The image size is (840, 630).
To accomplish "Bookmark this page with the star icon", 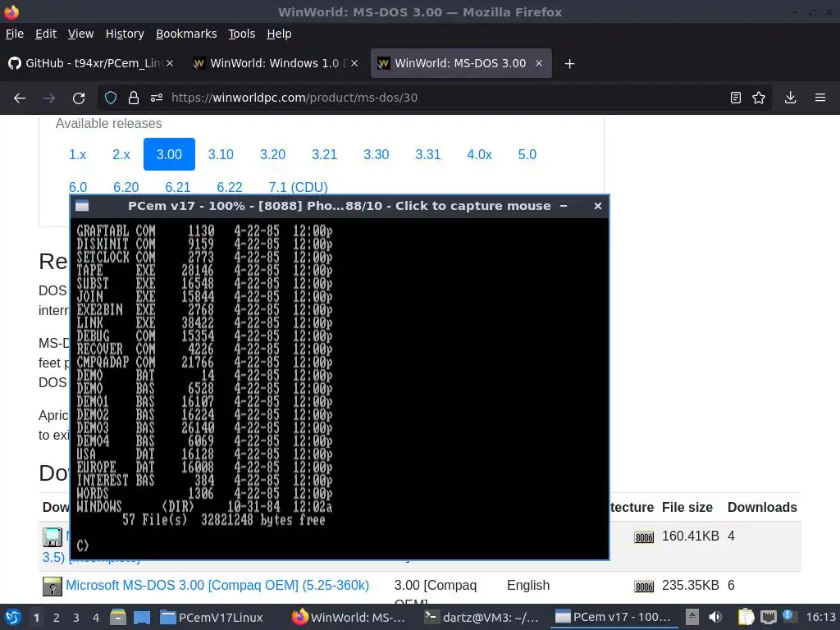I will (759, 98).
